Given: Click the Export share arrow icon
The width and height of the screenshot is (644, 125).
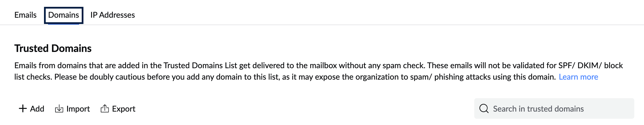Looking at the screenshot, I should pyautogui.click(x=105, y=108).
